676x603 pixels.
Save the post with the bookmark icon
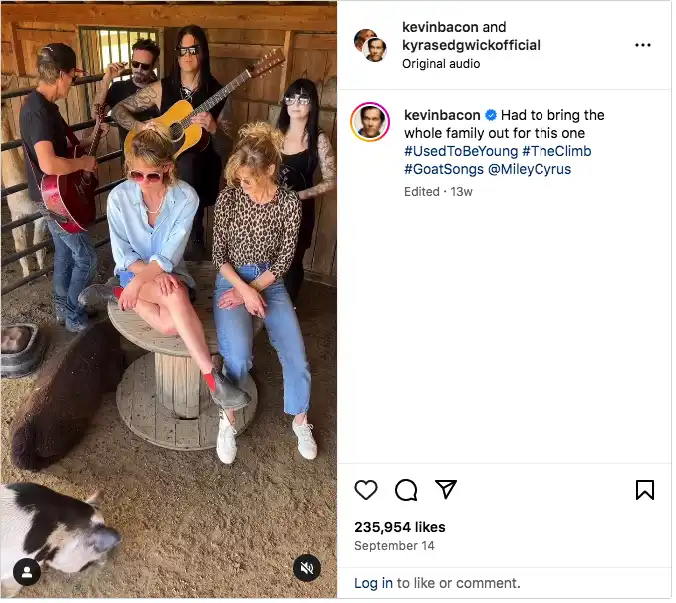coord(645,490)
